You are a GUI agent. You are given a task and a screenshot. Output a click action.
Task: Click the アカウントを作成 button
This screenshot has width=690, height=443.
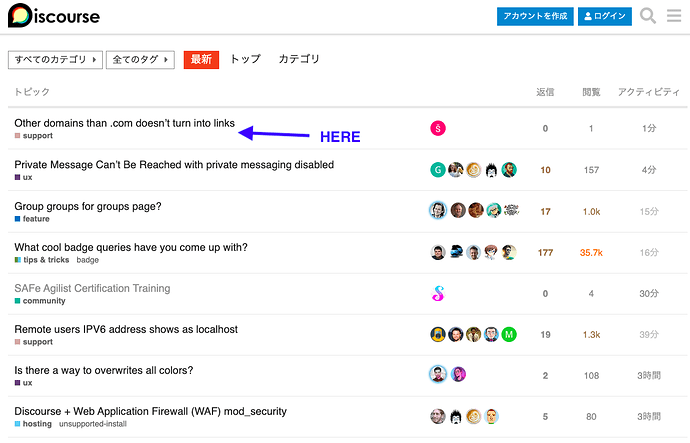click(535, 16)
